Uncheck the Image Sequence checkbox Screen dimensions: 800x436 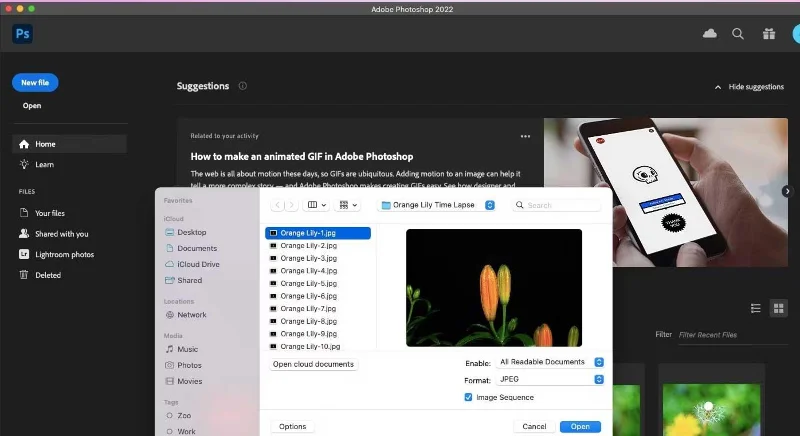(x=468, y=397)
